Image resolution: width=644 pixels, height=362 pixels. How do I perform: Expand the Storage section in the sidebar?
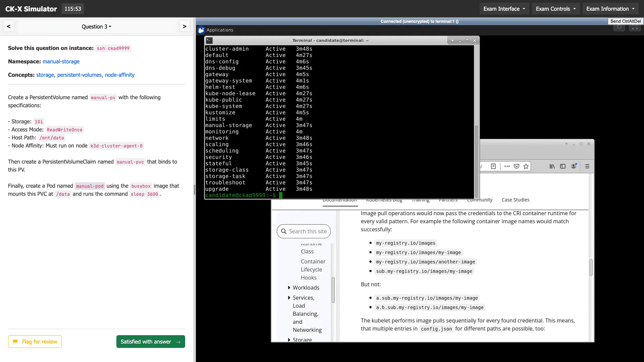pos(302,340)
